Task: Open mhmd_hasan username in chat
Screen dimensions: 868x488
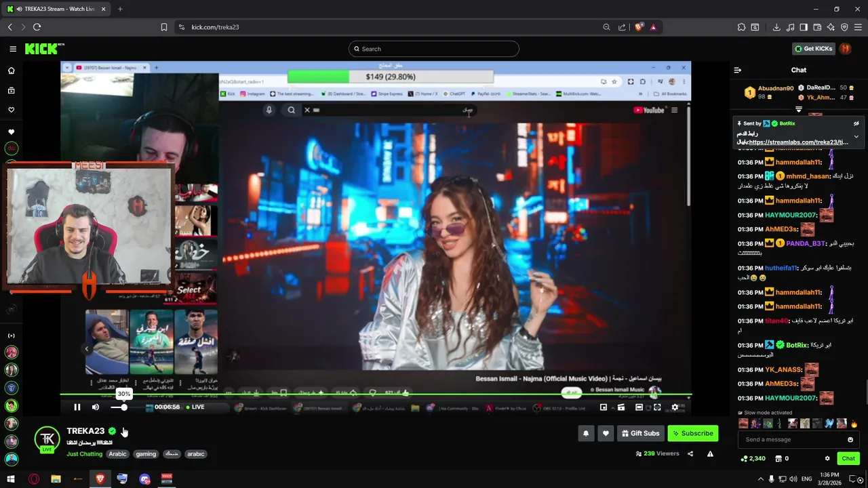Action: tap(807, 176)
